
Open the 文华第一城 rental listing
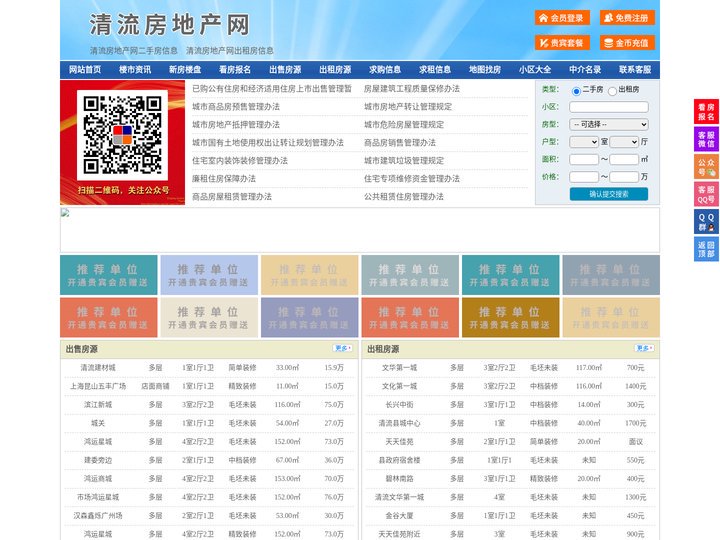tap(399, 368)
